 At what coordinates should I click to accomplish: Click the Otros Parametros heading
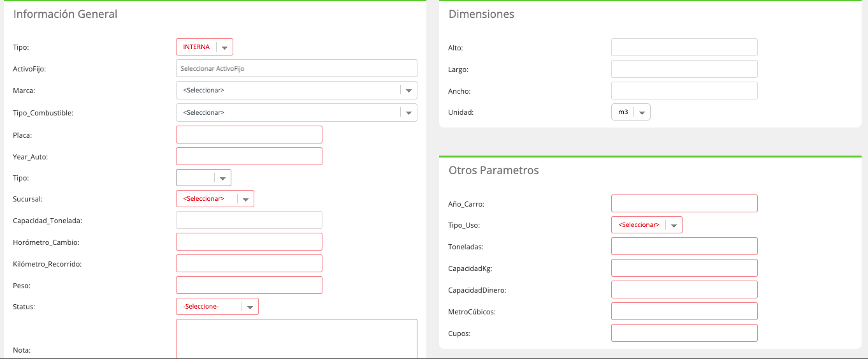[494, 170]
